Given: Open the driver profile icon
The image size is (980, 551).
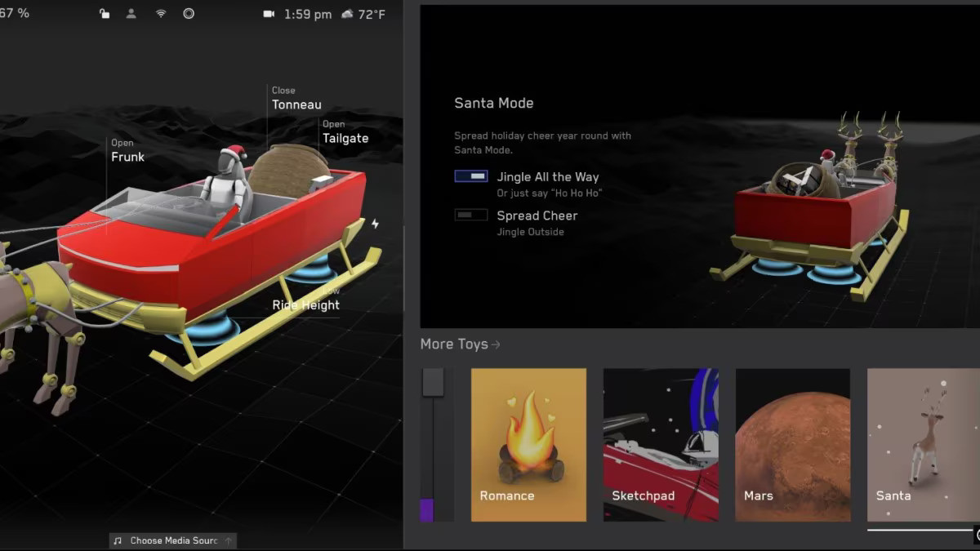Looking at the screenshot, I should point(131,14).
